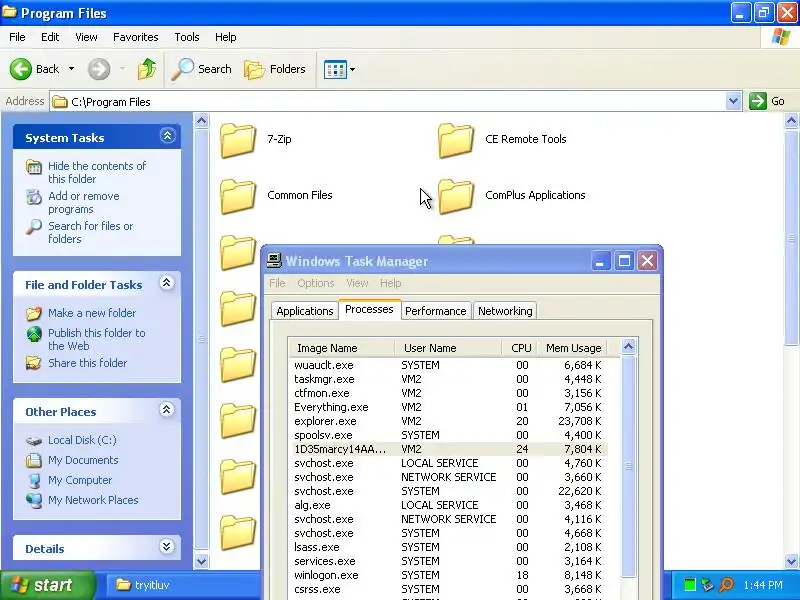Image resolution: width=800 pixels, height=600 pixels.
Task: Open the Back history dropdown arrow
Action: (x=71, y=69)
